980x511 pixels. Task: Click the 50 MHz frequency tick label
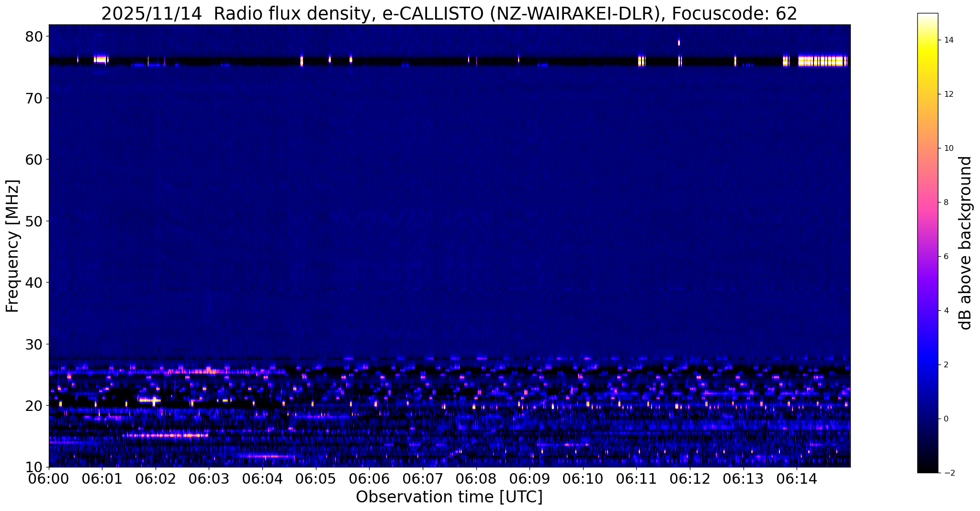(x=34, y=221)
